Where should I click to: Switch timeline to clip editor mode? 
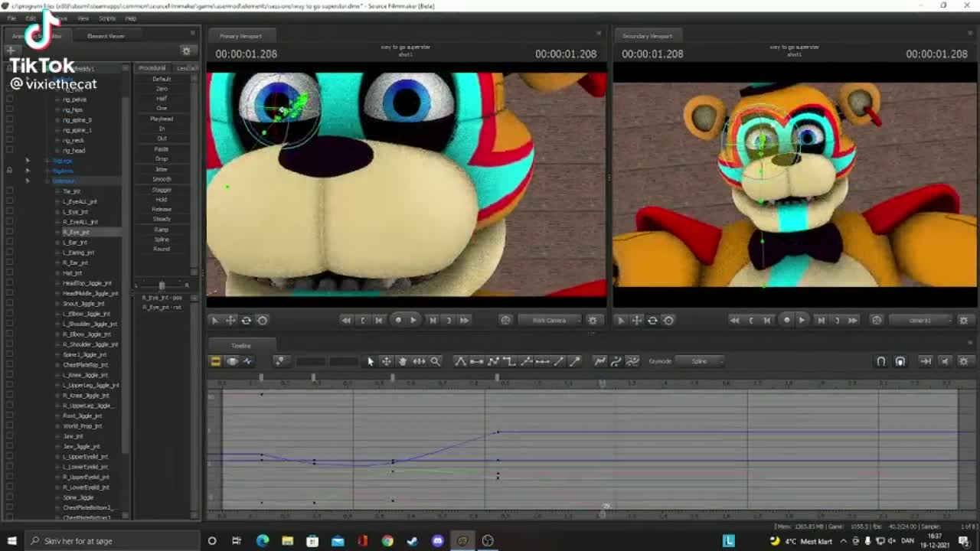click(216, 361)
